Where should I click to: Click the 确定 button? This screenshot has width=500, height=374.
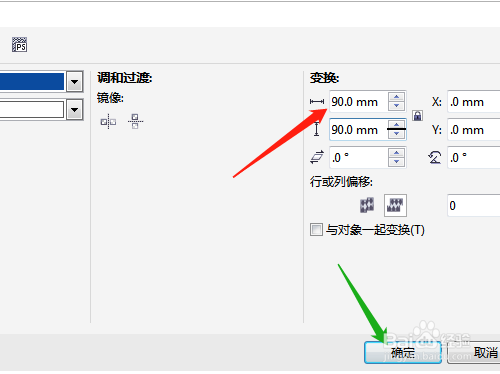coord(403,352)
